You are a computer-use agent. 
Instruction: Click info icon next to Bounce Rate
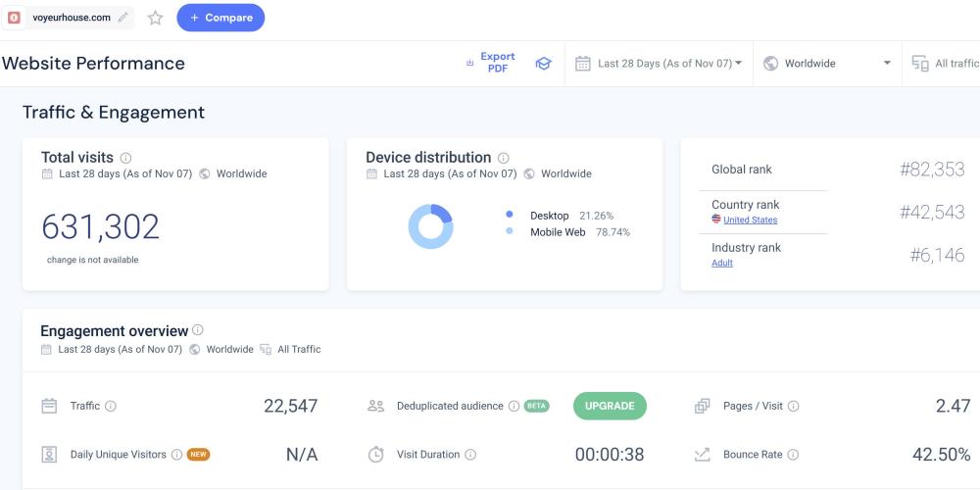[x=793, y=455]
